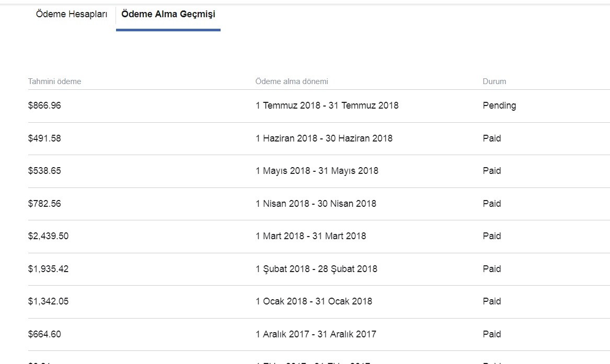
Task: Click the $1,342.05 payment amount
Action: click(48, 301)
